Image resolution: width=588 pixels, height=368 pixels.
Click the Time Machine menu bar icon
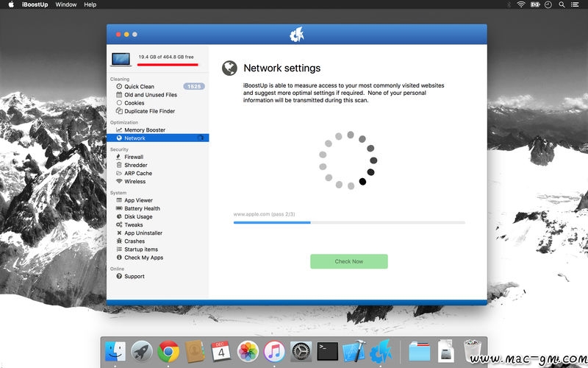pos(548,4)
